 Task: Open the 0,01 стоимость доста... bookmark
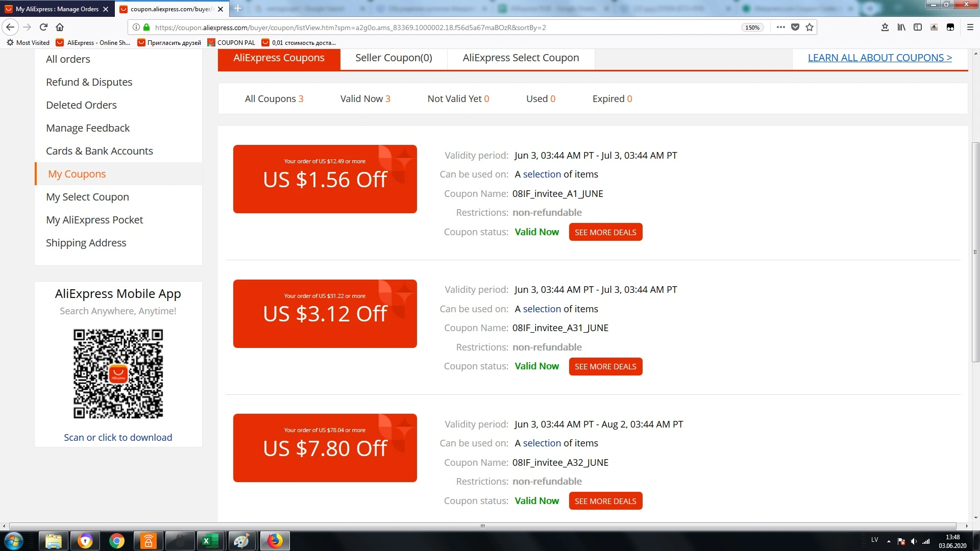299,43
